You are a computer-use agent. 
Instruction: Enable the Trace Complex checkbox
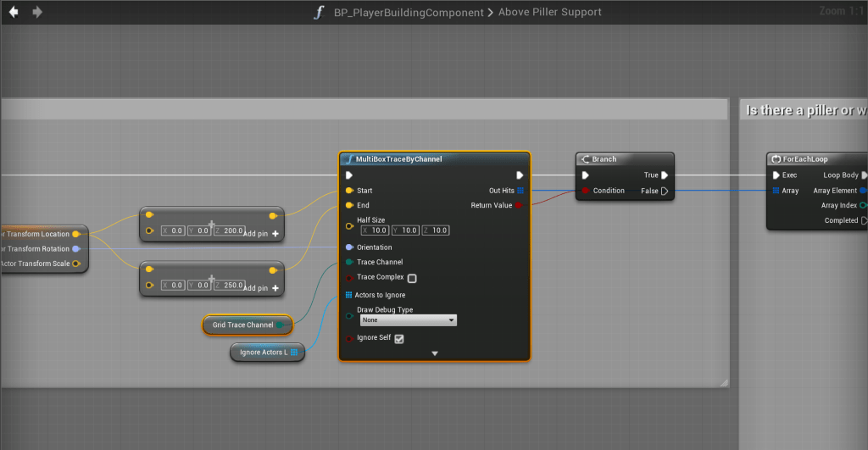[412, 278]
